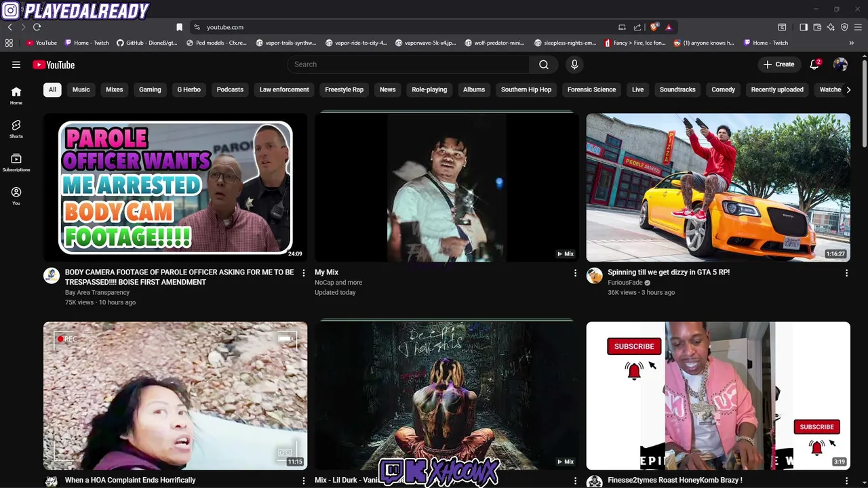Screen dimensions: 868x488
Task: Select the All filter chip
Action: (x=52, y=89)
